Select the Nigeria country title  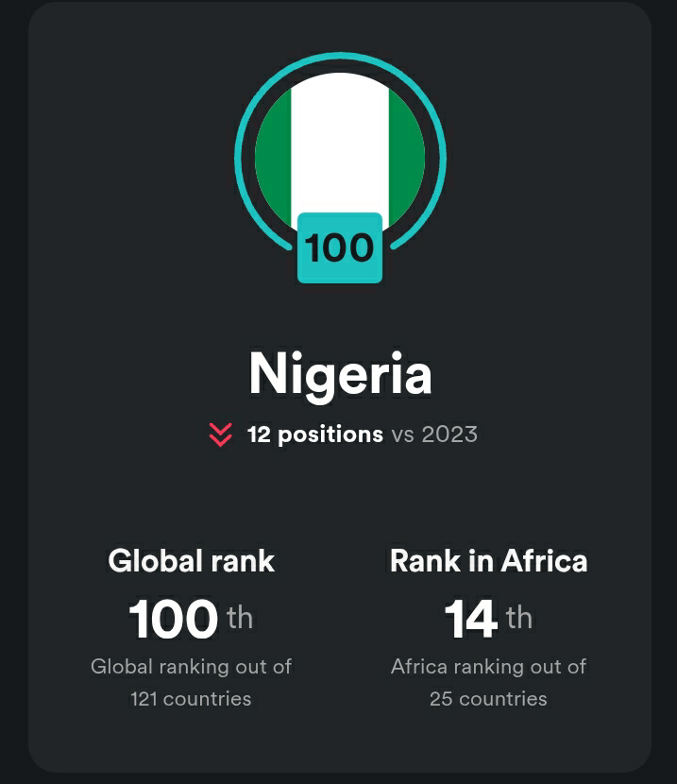tap(340, 374)
